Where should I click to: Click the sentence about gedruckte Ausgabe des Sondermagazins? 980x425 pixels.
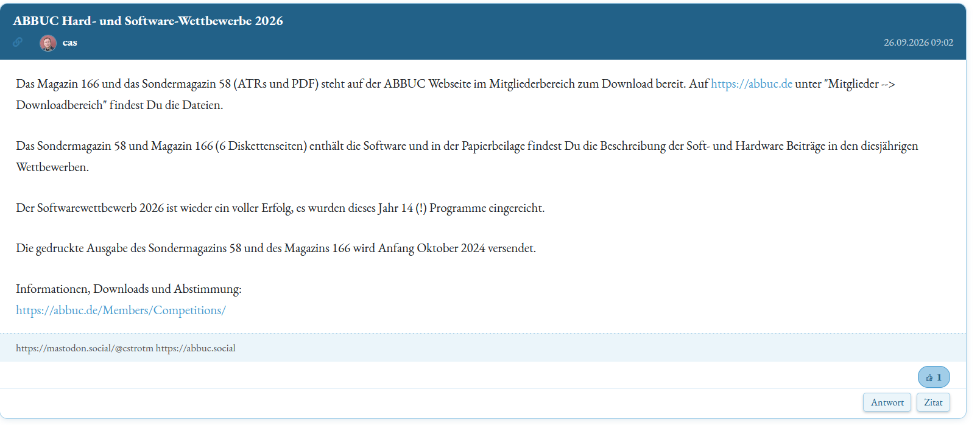(276, 248)
